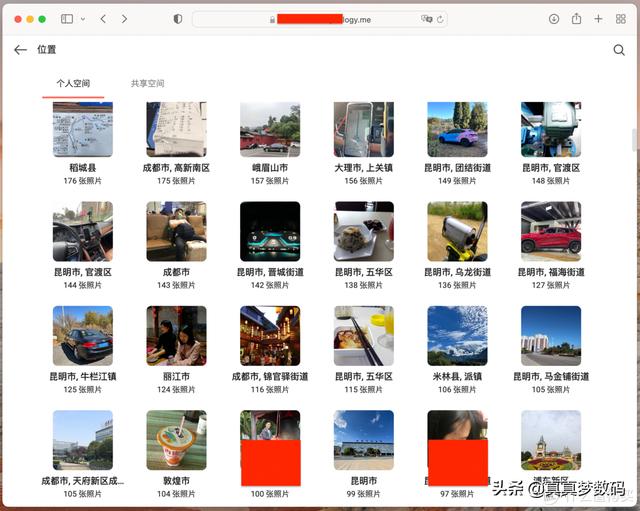The height and width of the screenshot is (511, 640).
Task: Open the 敦煌市 album label
Action: pos(176,481)
